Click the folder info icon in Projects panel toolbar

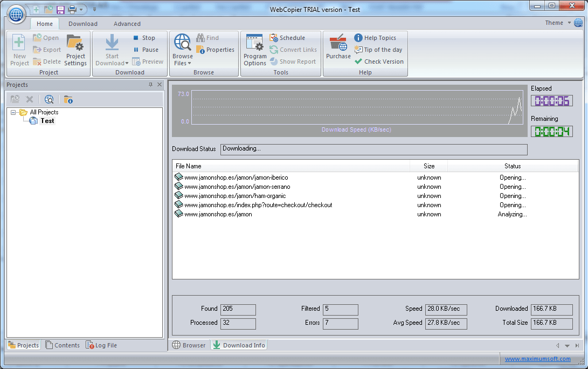point(68,99)
